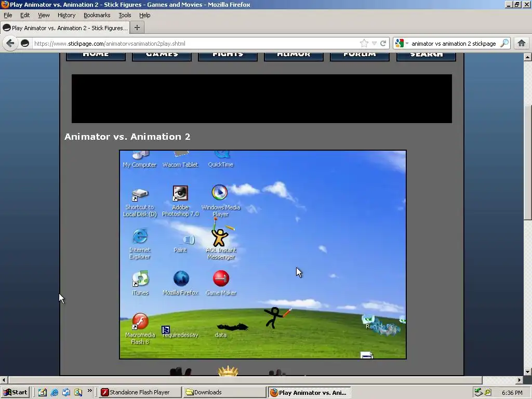Open the Google search engine dropdown
The width and height of the screenshot is (532, 399).
click(402, 44)
